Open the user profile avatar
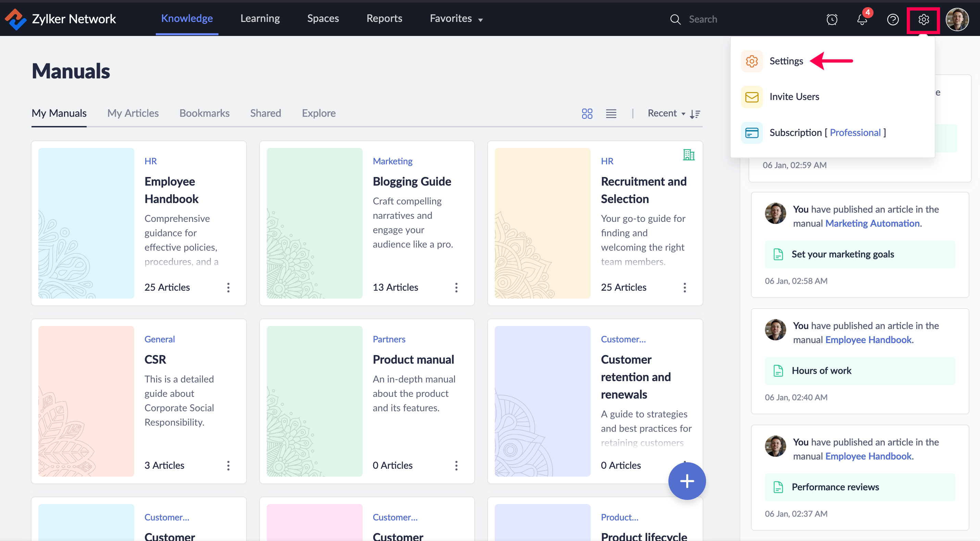Image resolution: width=980 pixels, height=541 pixels. click(957, 19)
